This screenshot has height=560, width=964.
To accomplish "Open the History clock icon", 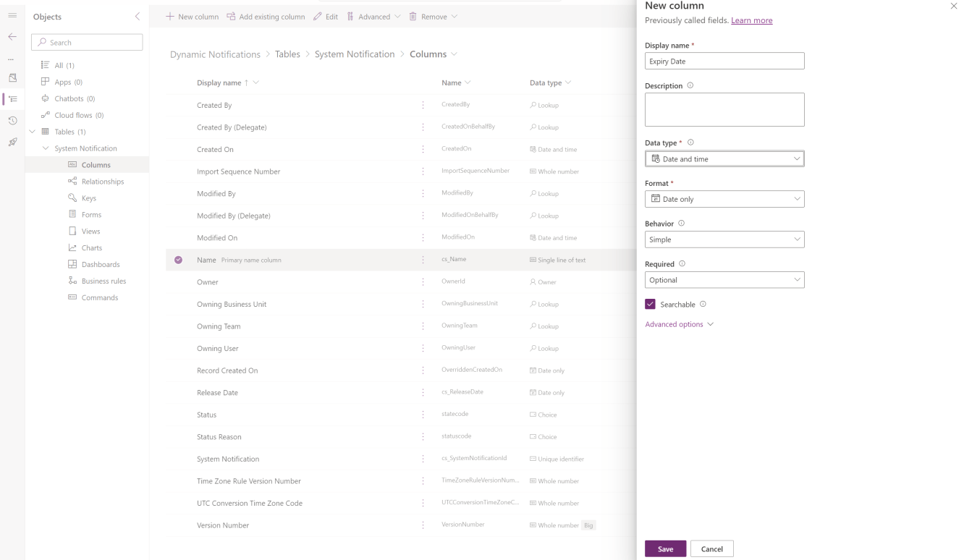I will 11,120.
